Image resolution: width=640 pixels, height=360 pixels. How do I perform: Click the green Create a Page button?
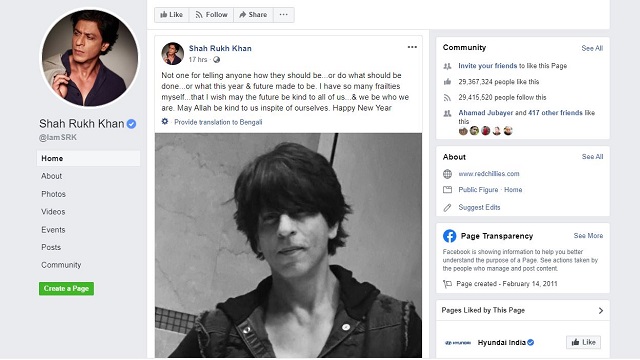tap(67, 289)
